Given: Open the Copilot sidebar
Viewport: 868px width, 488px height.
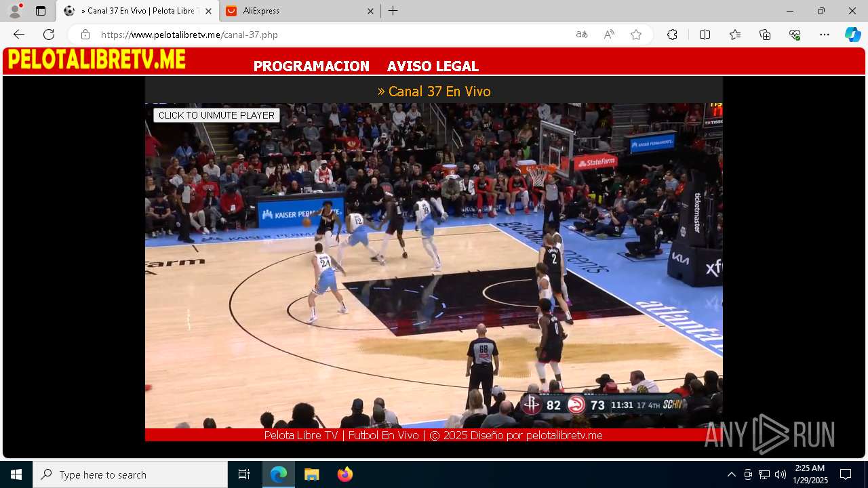Looking at the screenshot, I should pos(852,35).
